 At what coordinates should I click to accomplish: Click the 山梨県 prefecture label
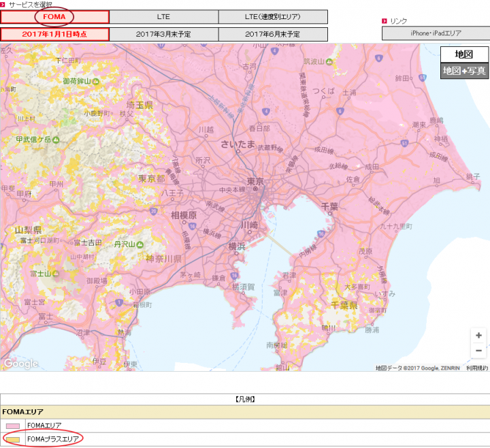(x=28, y=230)
